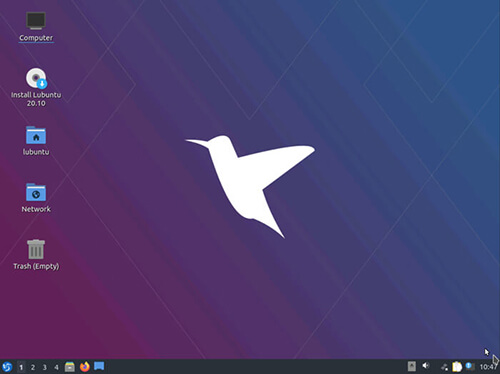This screenshot has height=374, width=500.
Task: Switch to workspace 1
Action: tap(21, 367)
